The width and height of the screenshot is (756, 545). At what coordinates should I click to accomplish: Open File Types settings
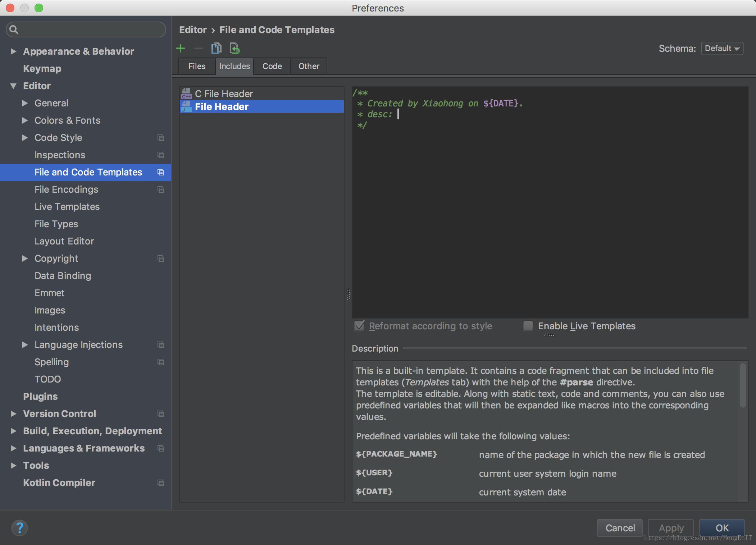pos(56,224)
